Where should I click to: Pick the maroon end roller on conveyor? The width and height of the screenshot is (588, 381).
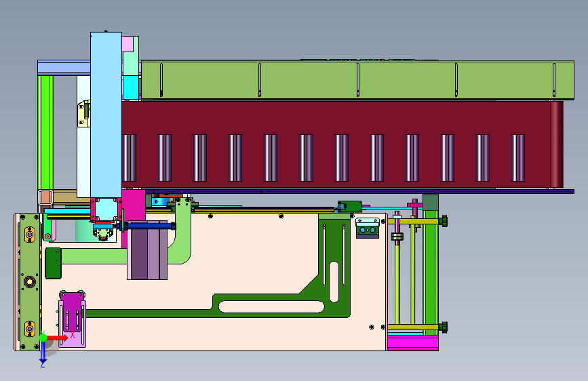tap(557, 144)
